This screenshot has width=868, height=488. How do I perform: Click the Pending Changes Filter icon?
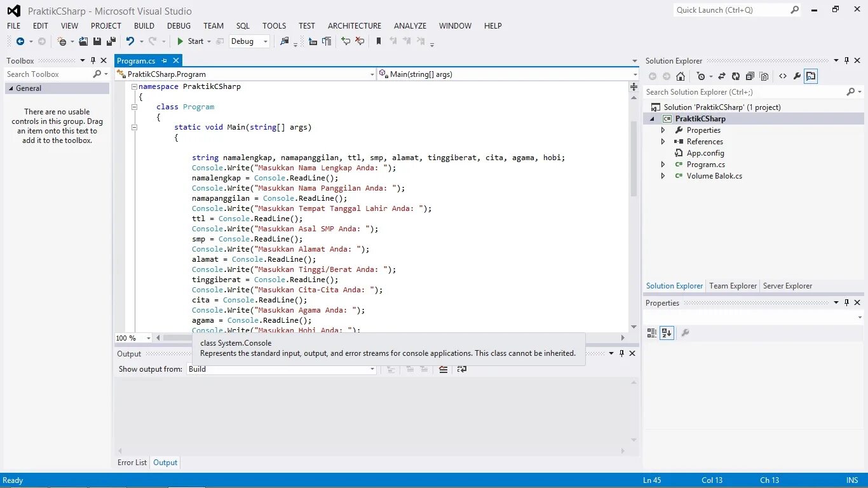tap(701, 76)
